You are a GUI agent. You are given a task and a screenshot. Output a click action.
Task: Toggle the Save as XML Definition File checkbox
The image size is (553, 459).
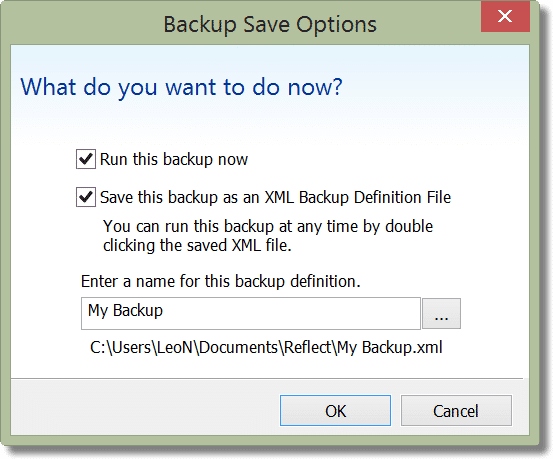[x=86, y=197]
